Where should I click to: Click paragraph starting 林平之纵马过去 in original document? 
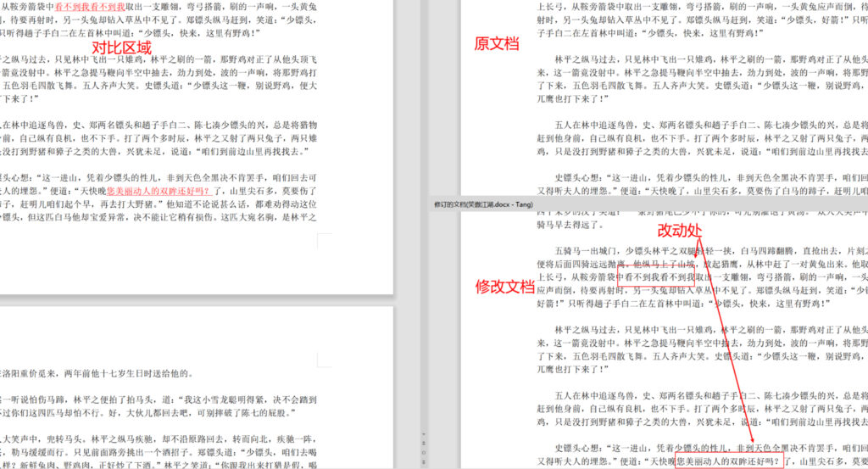point(695,73)
